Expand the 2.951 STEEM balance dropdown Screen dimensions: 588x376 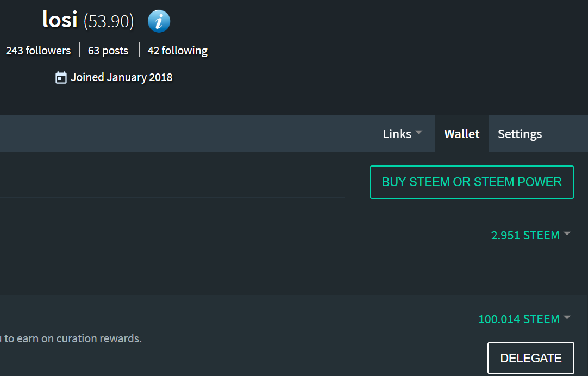click(525, 236)
